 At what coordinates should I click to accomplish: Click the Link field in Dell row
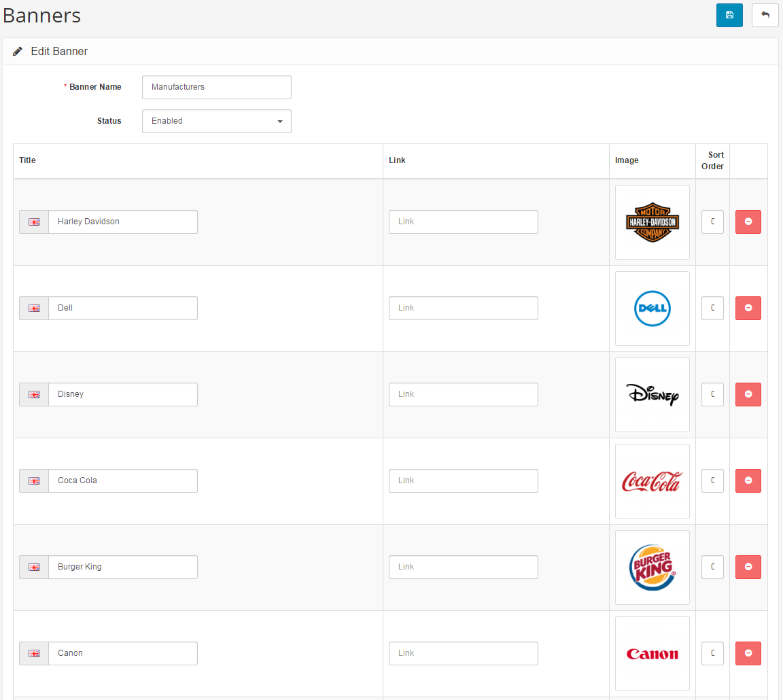[x=464, y=308]
